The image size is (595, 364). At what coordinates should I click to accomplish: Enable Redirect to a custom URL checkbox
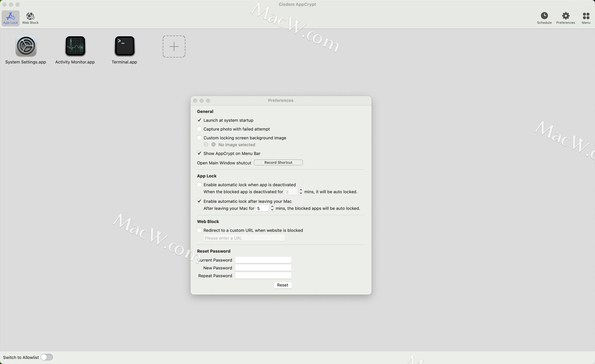[x=199, y=230]
